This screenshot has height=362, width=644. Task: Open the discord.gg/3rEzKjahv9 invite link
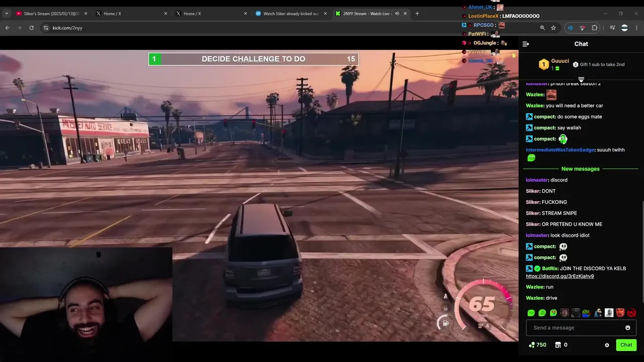[559, 276]
